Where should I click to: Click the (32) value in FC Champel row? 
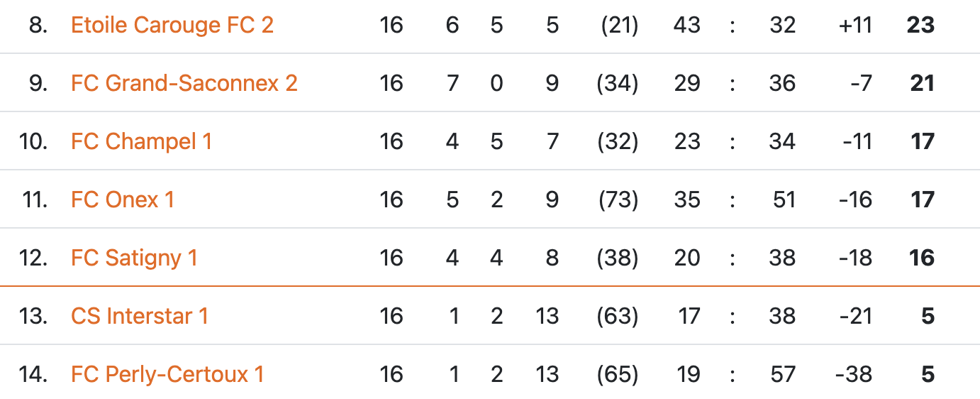[x=617, y=142]
